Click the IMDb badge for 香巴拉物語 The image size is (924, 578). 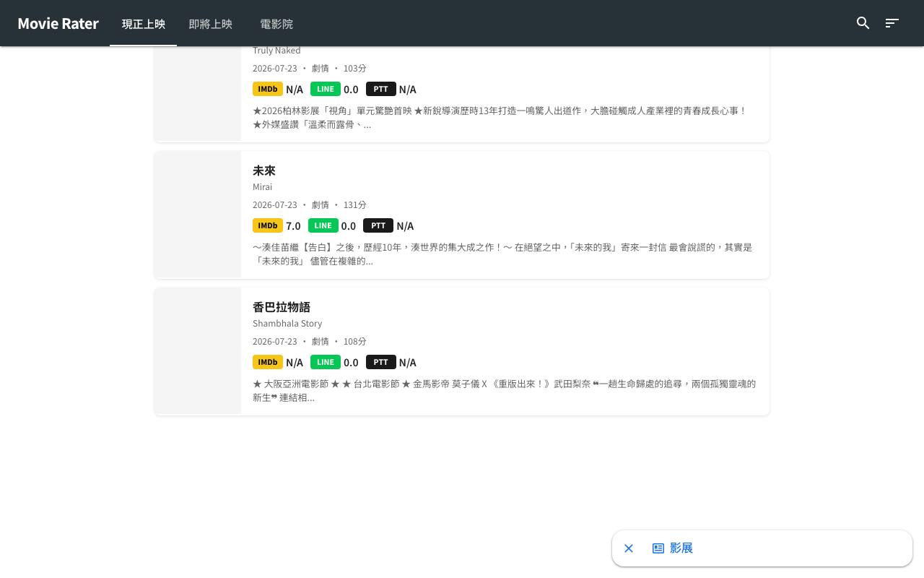pyautogui.click(x=268, y=362)
